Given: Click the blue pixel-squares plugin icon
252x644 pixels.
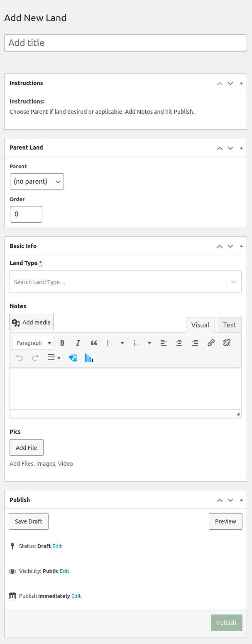Looking at the screenshot, I should [x=73, y=358].
